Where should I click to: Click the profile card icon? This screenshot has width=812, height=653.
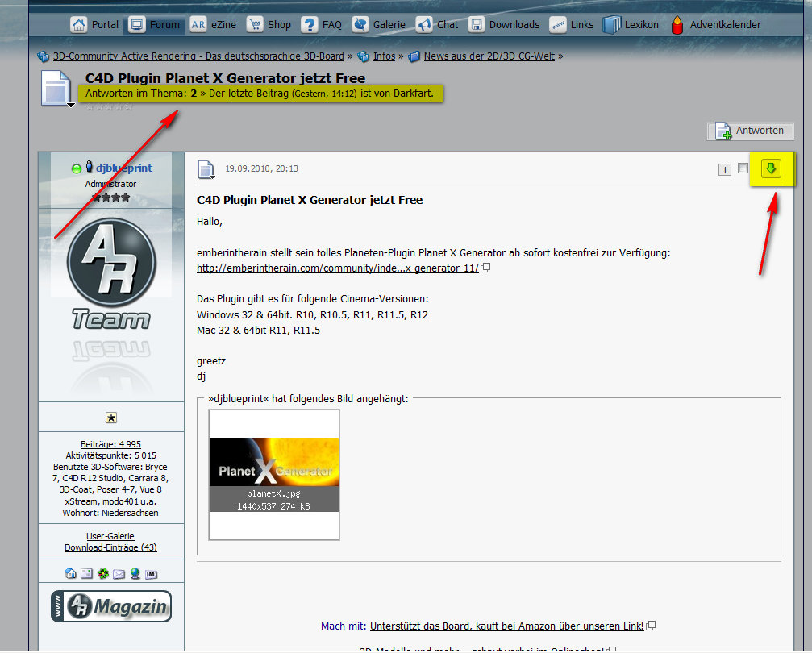pyautogui.click(x=86, y=574)
